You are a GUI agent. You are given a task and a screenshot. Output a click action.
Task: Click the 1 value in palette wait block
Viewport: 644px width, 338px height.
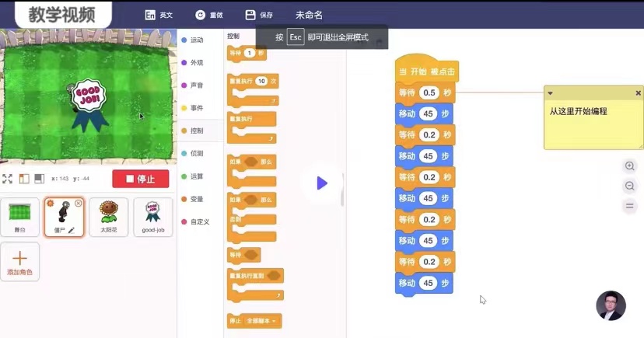249,53
